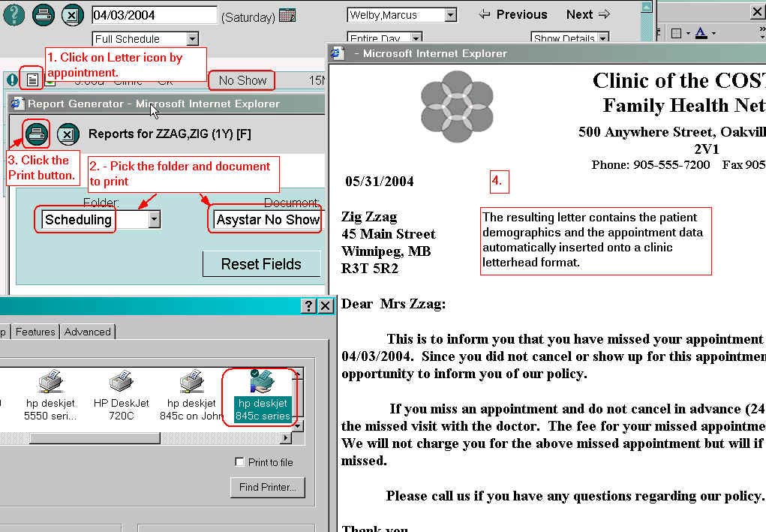Open the Entire Day dropdown
Viewport: 766px width, 532px height.
pos(416,38)
